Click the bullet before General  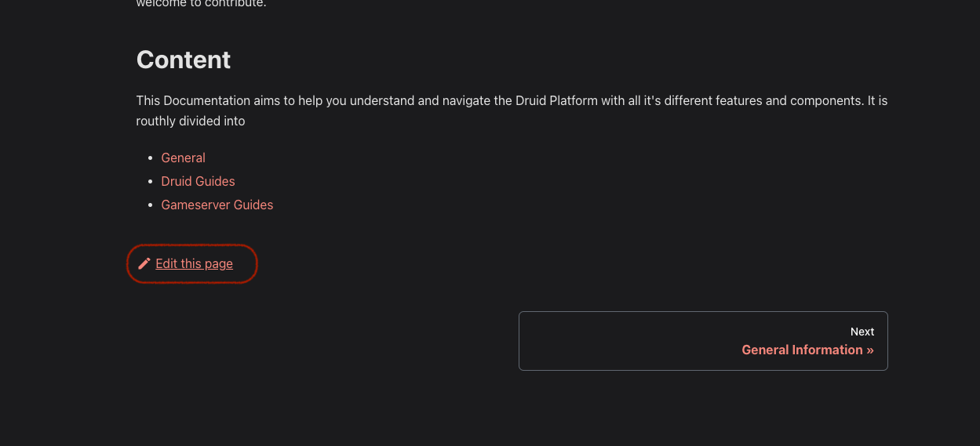click(150, 158)
